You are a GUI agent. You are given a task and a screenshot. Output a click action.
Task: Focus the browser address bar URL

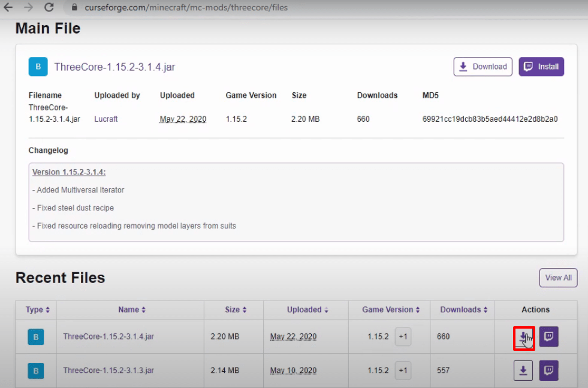tap(186, 7)
